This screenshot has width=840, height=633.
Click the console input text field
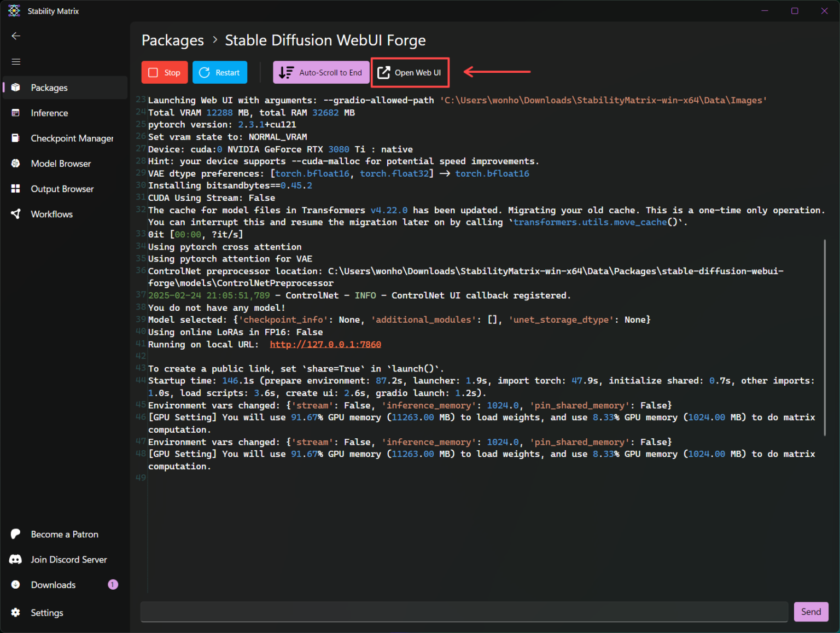pyautogui.click(x=464, y=612)
